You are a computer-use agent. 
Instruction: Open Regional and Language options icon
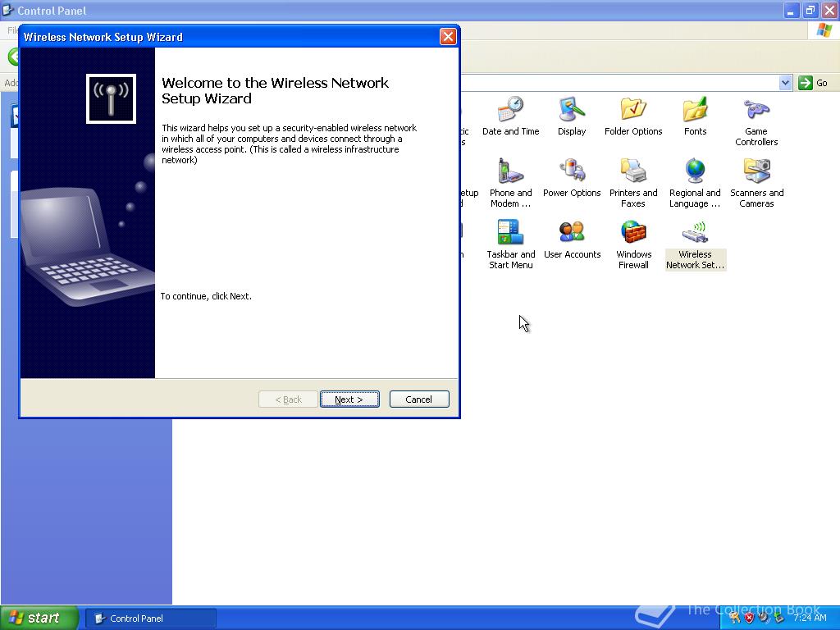click(x=695, y=183)
